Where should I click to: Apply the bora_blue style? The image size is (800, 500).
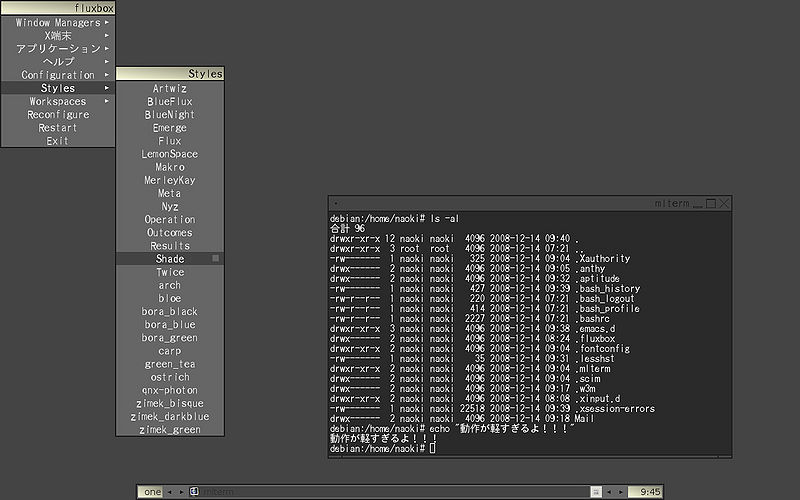point(170,324)
